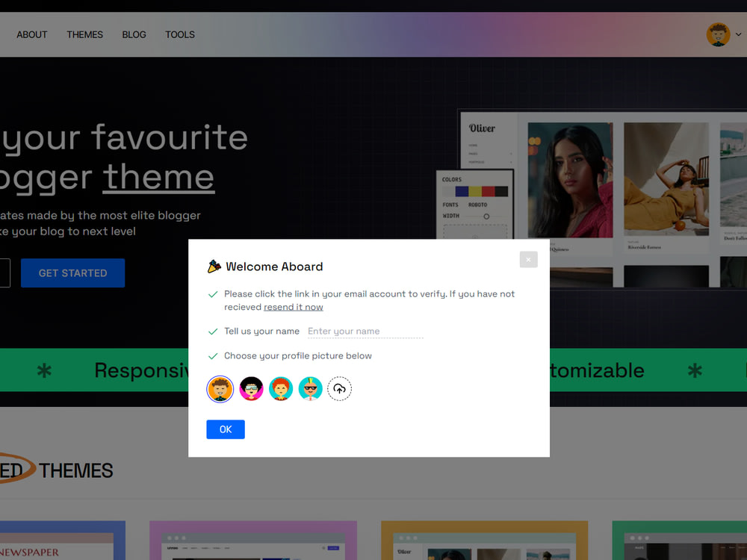747x560 pixels.
Task: Open the TOOLS menu item
Action: 179,35
